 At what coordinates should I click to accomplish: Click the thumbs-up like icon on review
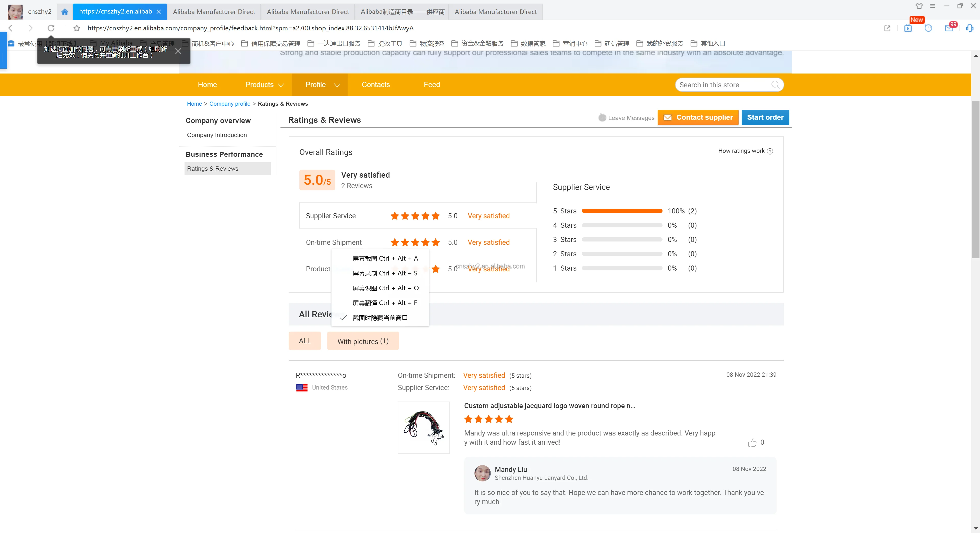(x=752, y=442)
